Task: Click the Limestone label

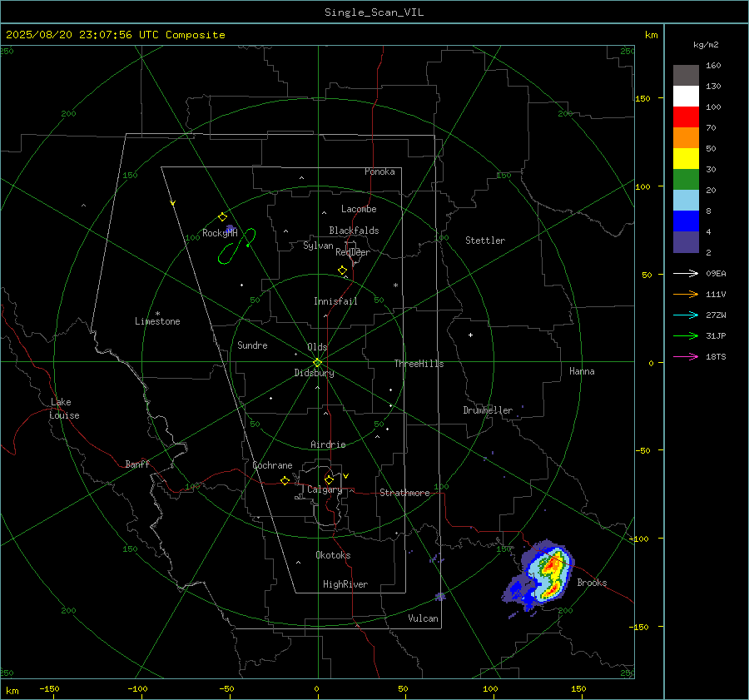Action: [157, 321]
